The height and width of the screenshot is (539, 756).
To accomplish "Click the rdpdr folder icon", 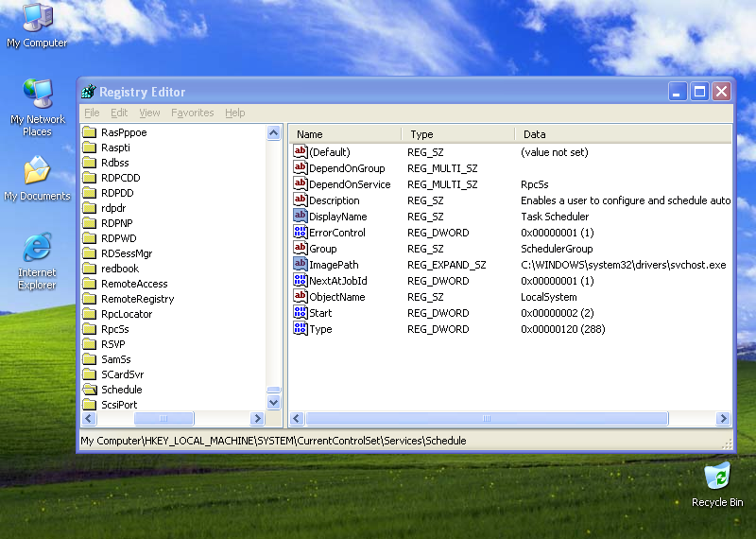I will [x=90, y=208].
